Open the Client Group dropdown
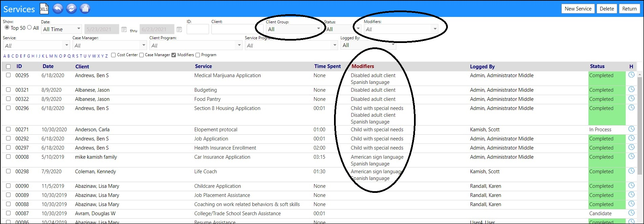 click(294, 29)
